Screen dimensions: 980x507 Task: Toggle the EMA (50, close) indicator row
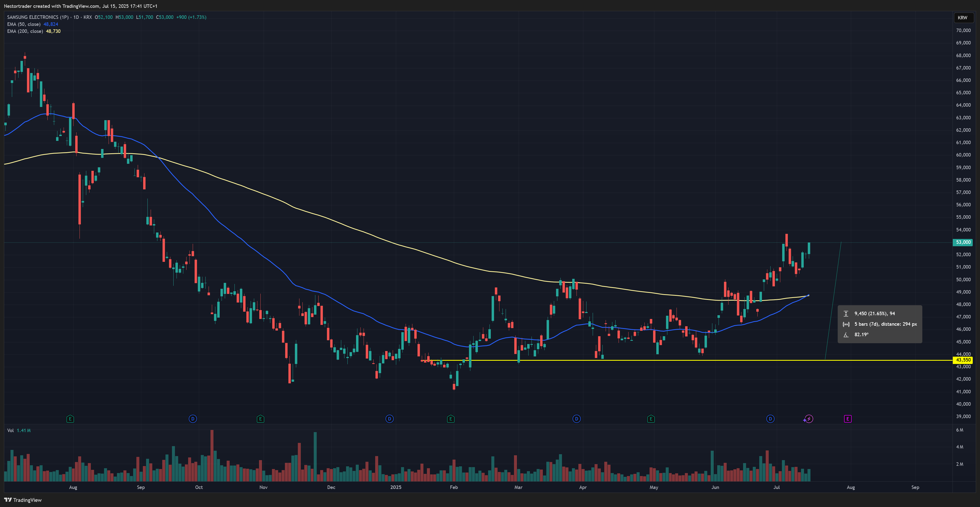click(x=24, y=24)
